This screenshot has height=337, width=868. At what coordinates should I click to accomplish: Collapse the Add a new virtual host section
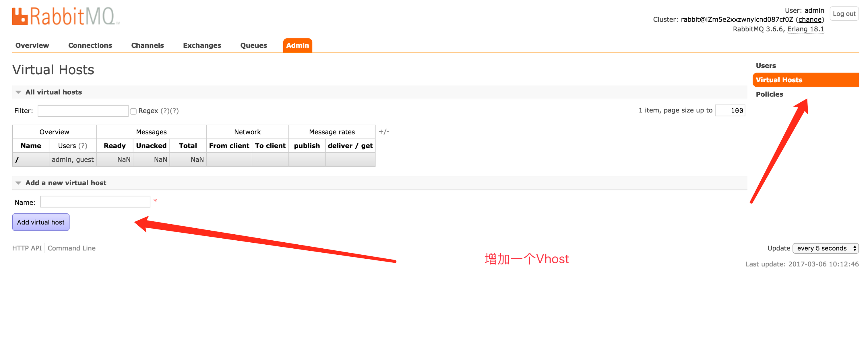[x=65, y=183]
